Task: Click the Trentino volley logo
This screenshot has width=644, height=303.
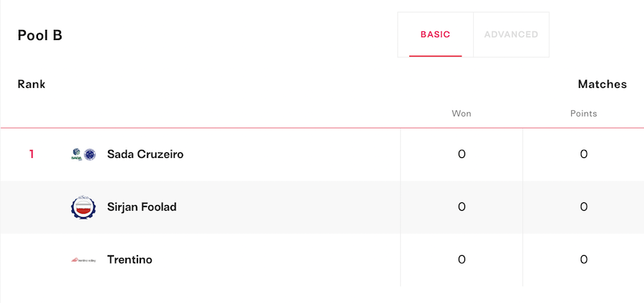Action: tap(84, 260)
